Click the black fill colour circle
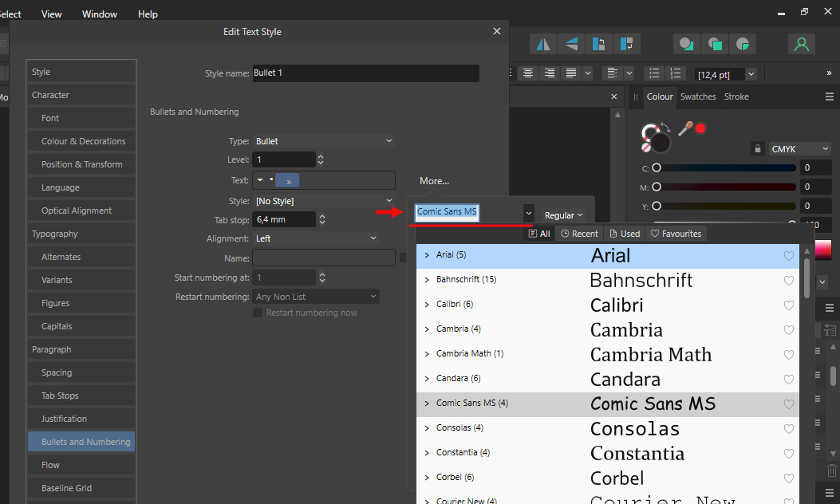The height and width of the screenshot is (504, 840). (x=660, y=143)
